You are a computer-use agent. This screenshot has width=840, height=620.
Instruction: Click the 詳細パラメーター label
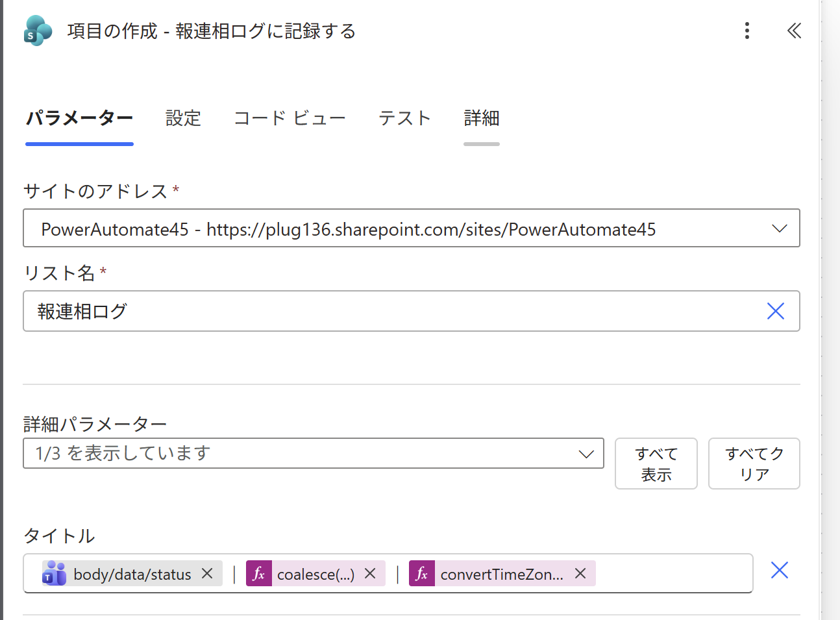point(95,424)
